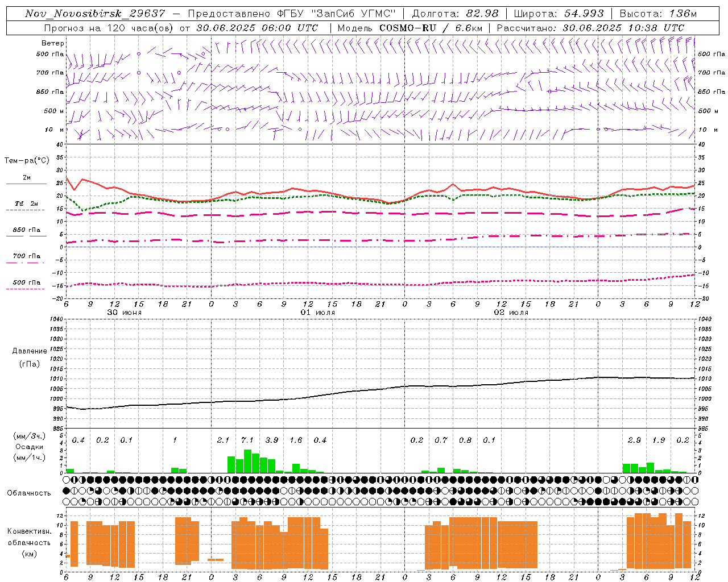Click the '02 июля' date label
728x582 pixels.
tap(511, 313)
